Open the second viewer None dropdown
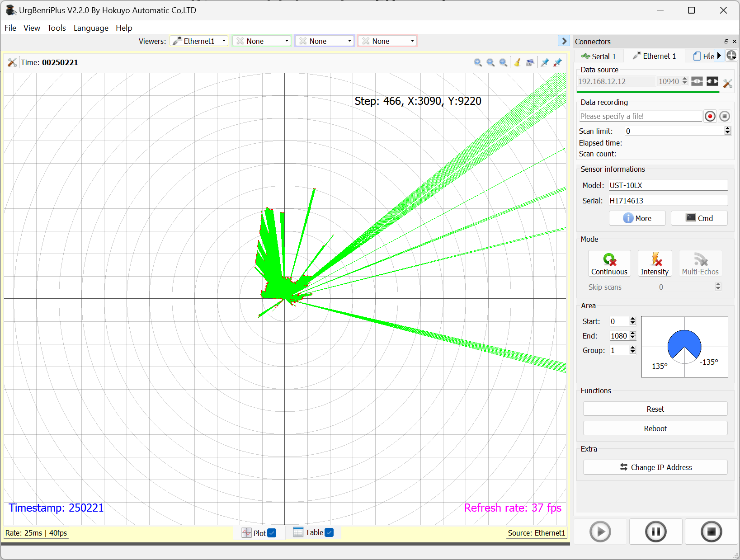Screen dimensions: 740x560 click(x=262, y=41)
